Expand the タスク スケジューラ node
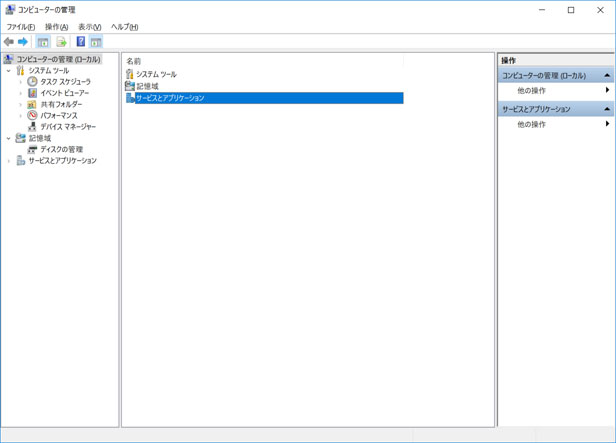616x443 pixels. tap(20, 82)
